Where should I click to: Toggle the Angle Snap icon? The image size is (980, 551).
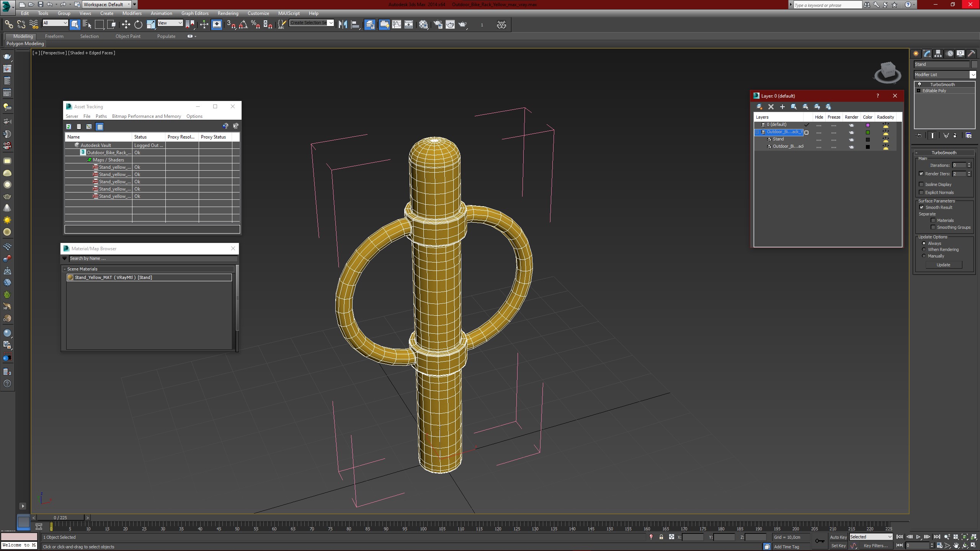243,24
